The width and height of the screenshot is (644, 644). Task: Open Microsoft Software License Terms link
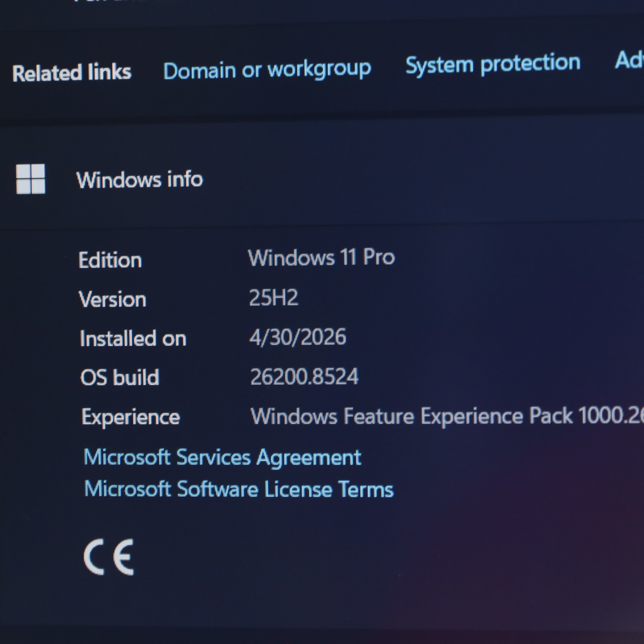point(239,489)
